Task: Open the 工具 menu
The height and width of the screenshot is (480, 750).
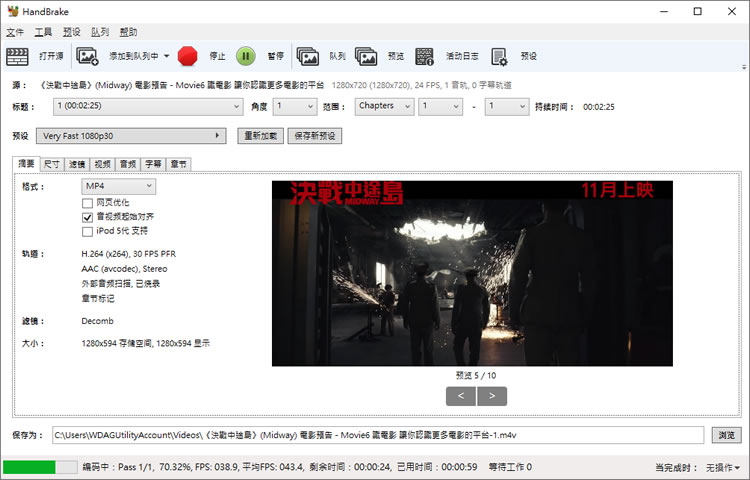Action: [43, 32]
